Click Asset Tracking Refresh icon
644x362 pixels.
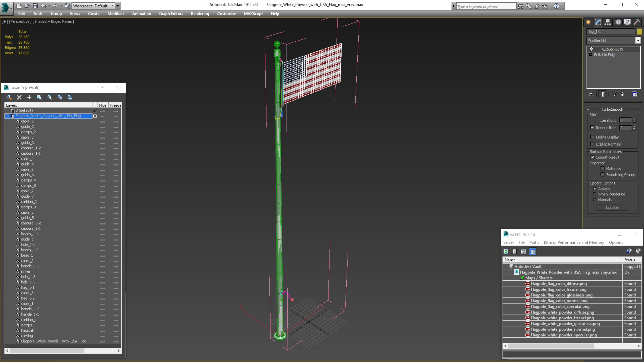pos(506,252)
